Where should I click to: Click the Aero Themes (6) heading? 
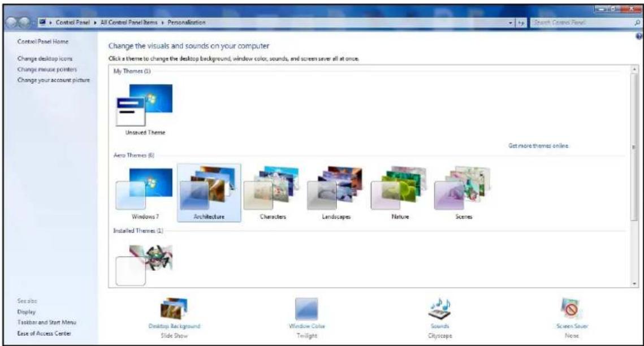(134, 155)
